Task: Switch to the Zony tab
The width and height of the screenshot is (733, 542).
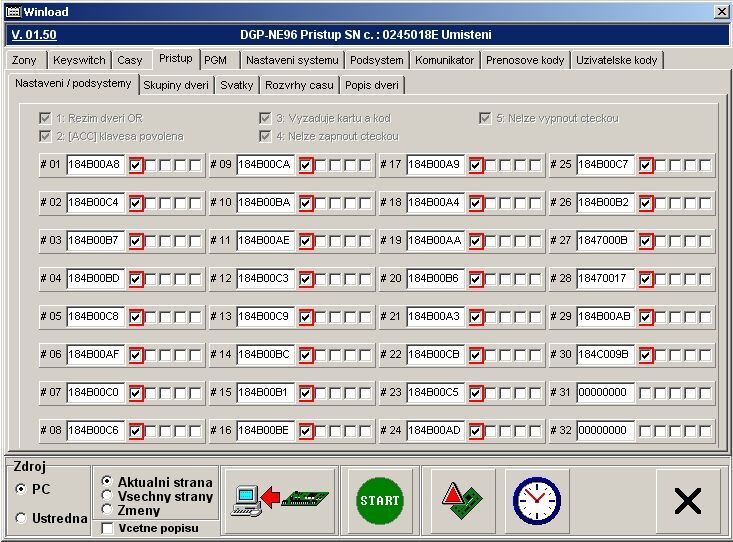Action: [24, 60]
